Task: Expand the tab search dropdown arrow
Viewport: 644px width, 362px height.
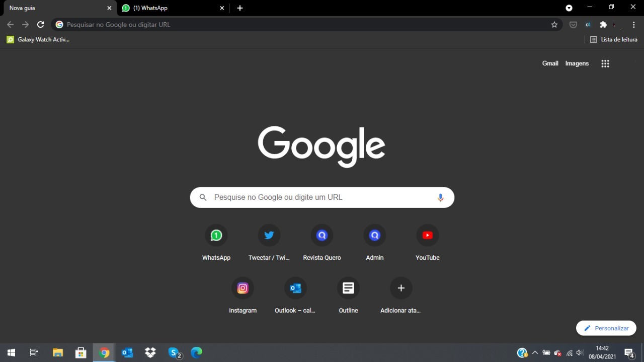Action: coord(569,8)
